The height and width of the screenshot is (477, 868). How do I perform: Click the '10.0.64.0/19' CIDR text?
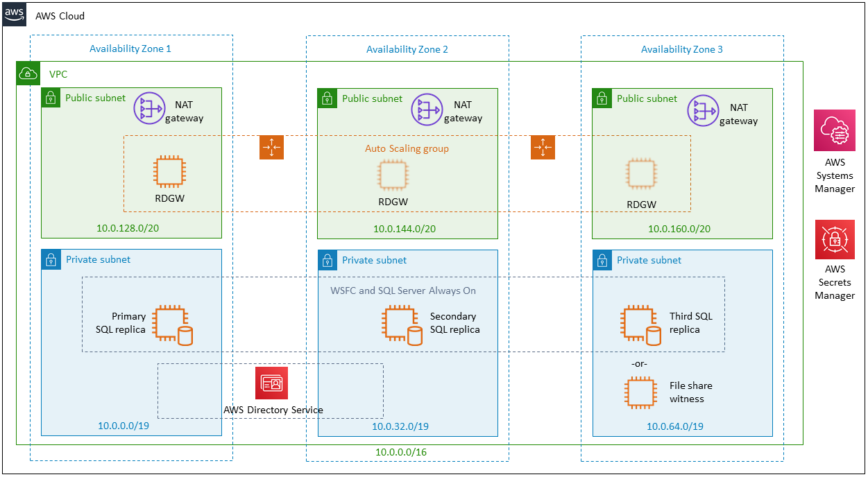pyautogui.click(x=675, y=426)
